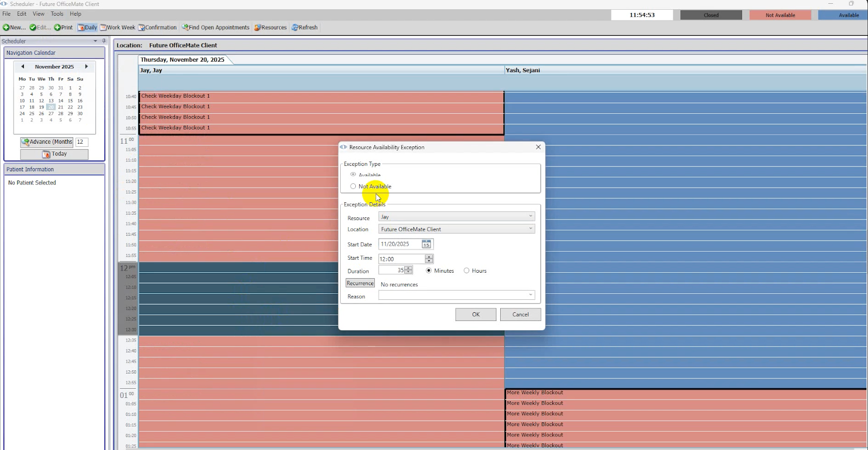The height and width of the screenshot is (450, 868).
Task: Expand the Location dropdown in dialog
Action: [x=530, y=229]
